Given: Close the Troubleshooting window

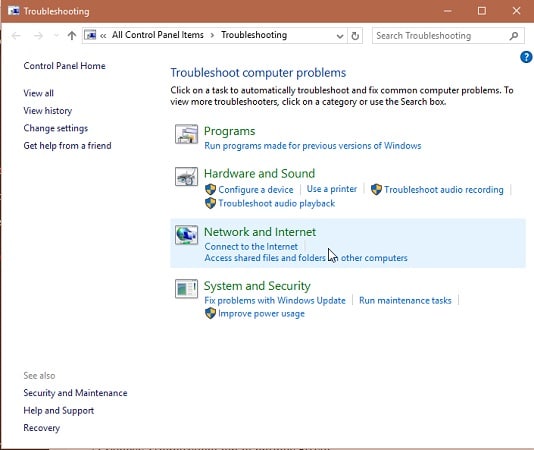Looking at the screenshot, I should point(516,11).
